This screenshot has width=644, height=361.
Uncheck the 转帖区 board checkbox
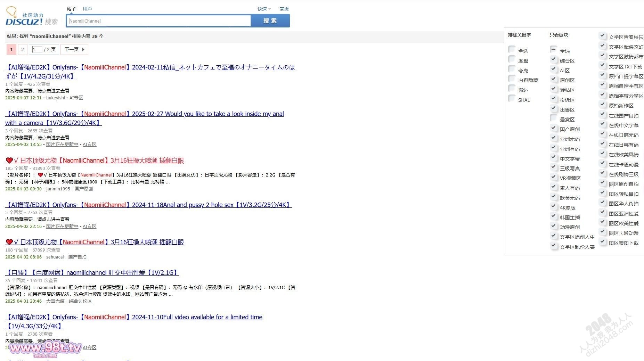pyautogui.click(x=554, y=88)
